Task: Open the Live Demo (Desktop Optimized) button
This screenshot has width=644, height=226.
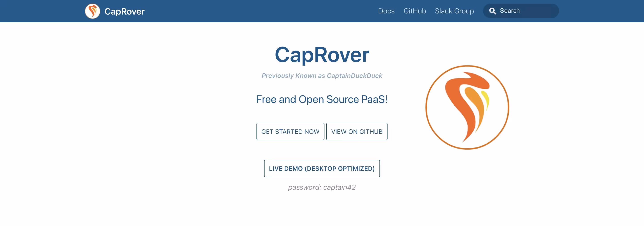Action: 322,168
